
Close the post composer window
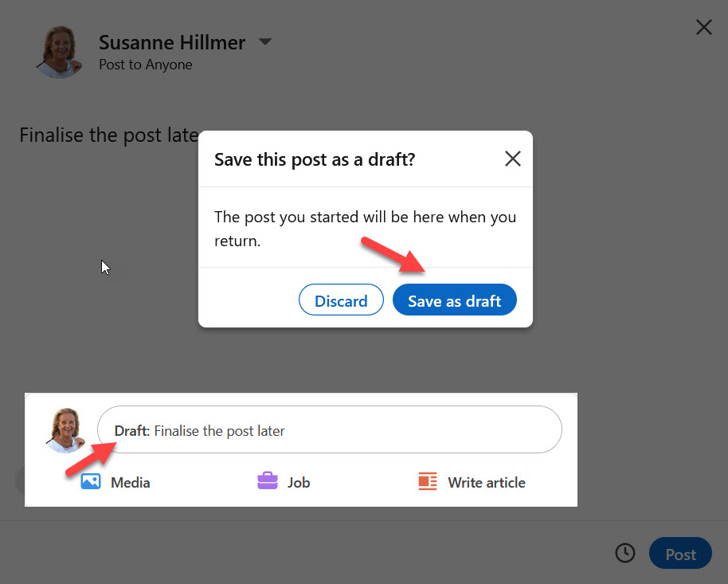click(x=704, y=28)
